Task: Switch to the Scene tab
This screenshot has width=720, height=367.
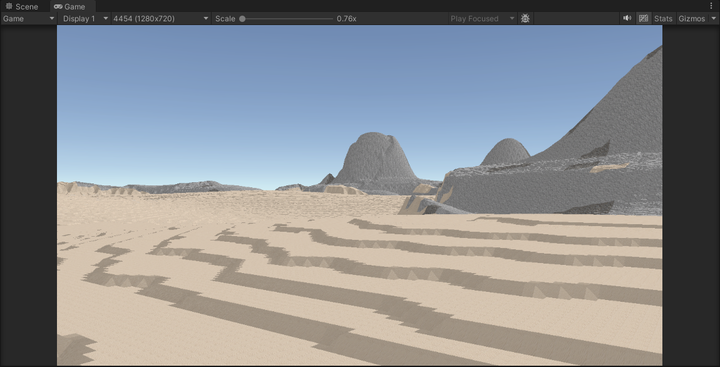Action: click(22, 6)
